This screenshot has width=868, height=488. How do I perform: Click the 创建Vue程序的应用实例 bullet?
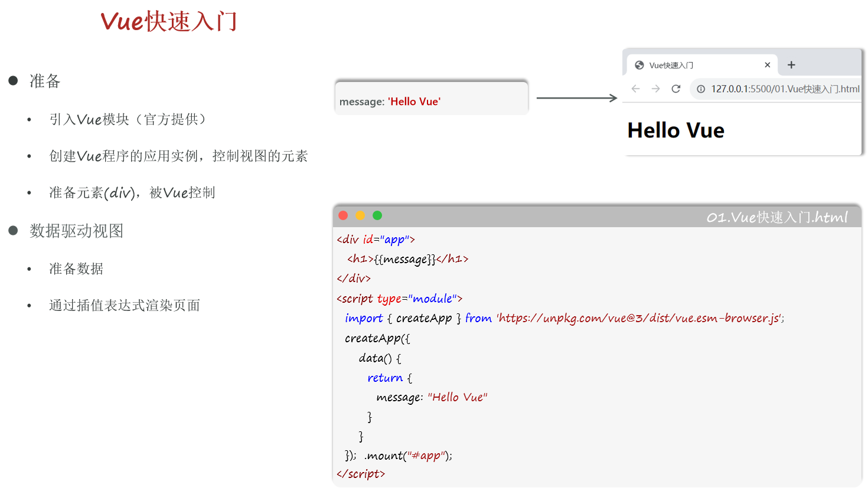coord(178,156)
